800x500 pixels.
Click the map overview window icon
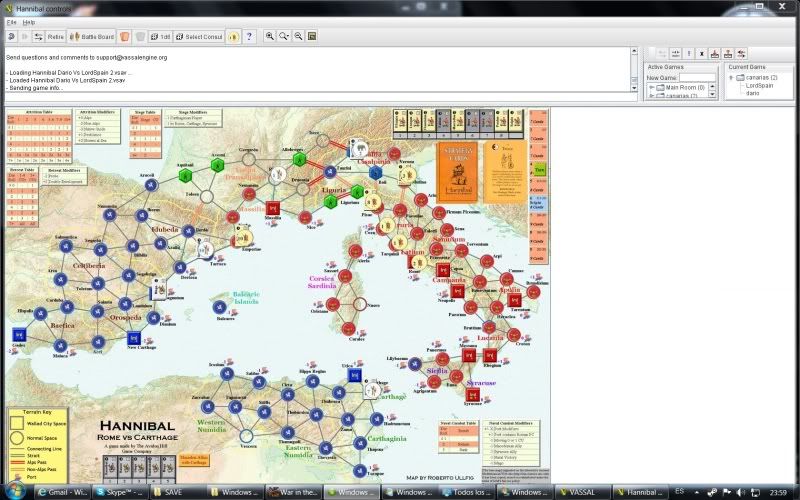point(312,36)
